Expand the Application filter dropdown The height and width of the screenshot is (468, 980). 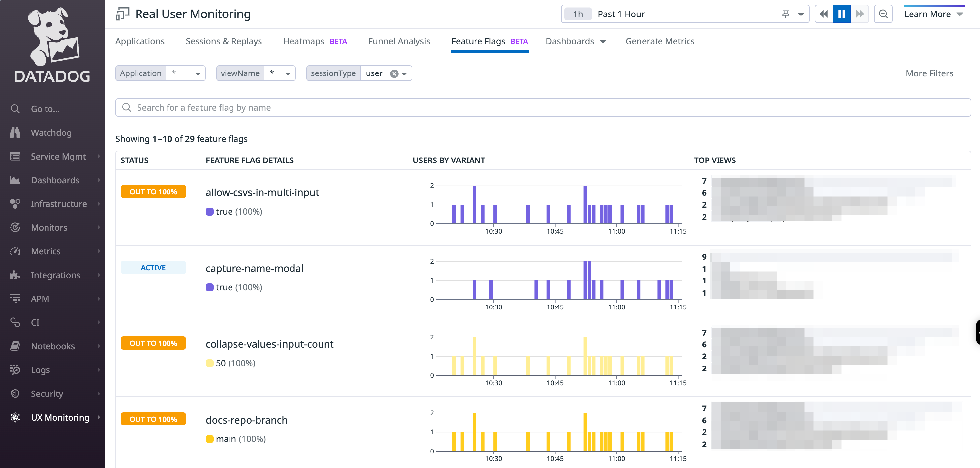pos(196,73)
